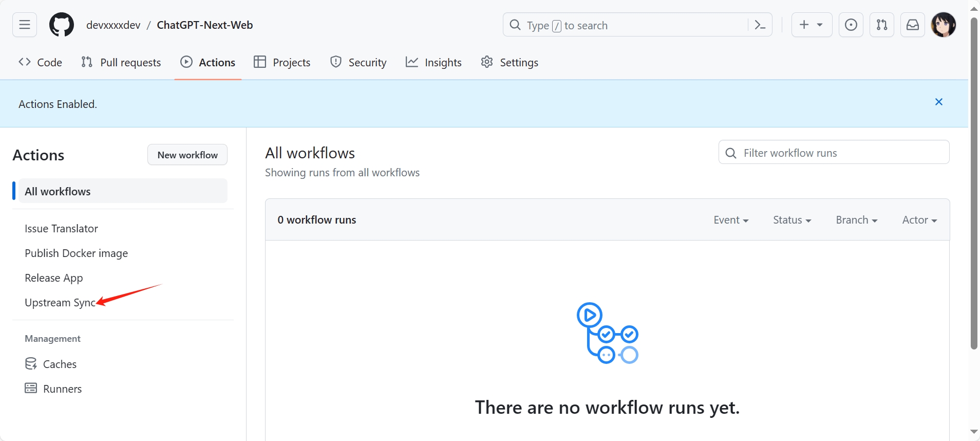The height and width of the screenshot is (441, 980).
Task: Open the create new plus menu
Action: [812, 25]
